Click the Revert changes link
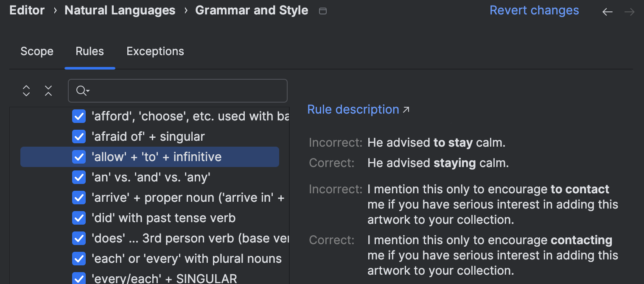This screenshot has height=284, width=644. point(534,10)
